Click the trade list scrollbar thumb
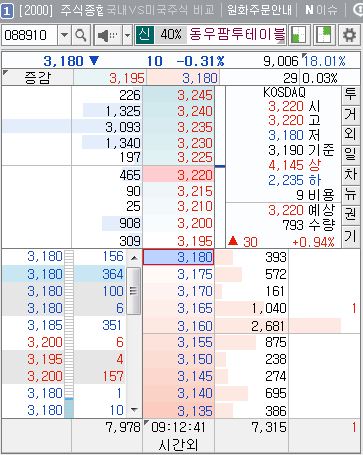 click(134, 291)
